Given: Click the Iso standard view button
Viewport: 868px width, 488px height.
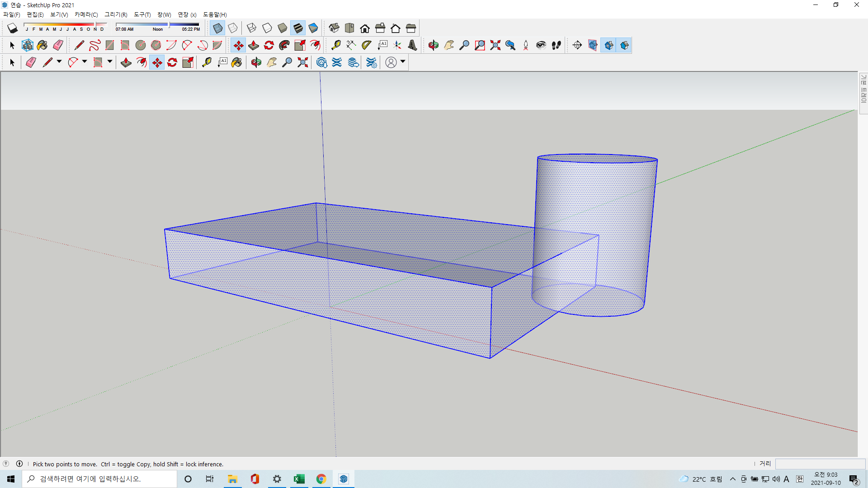Looking at the screenshot, I should click(x=334, y=28).
